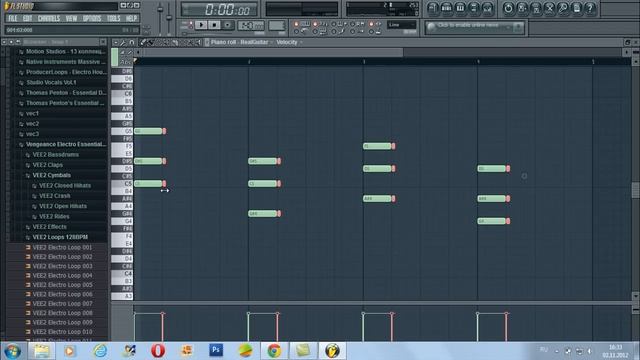Open Windows Explorer from the taskbar
The image size is (640, 360).
[41, 350]
